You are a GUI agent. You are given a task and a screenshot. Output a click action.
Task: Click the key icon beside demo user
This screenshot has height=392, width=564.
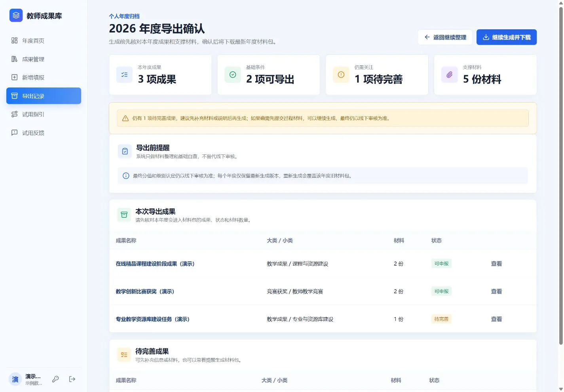(55, 379)
